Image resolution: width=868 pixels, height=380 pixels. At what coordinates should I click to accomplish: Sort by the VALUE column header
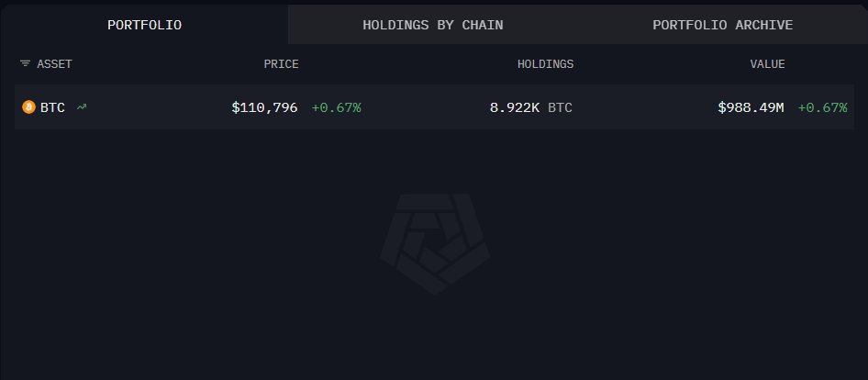pos(767,64)
